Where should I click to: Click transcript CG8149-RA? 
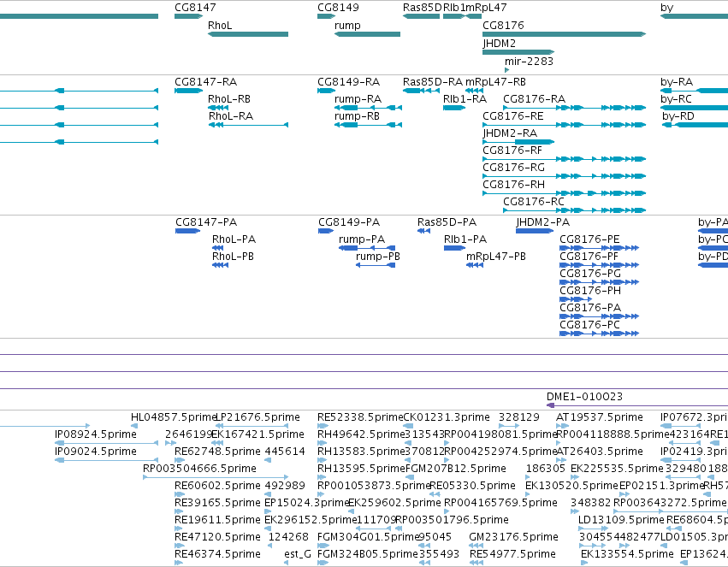(327, 91)
